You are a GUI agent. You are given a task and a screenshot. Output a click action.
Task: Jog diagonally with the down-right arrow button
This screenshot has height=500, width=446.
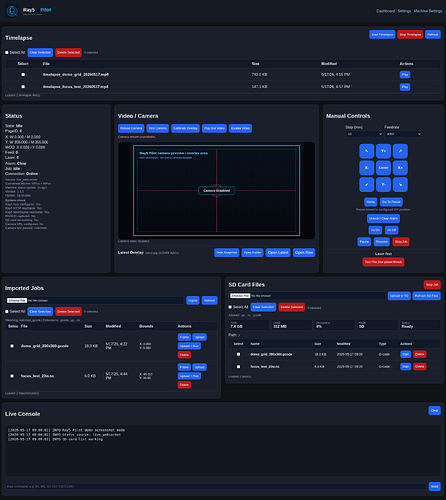click(400, 184)
